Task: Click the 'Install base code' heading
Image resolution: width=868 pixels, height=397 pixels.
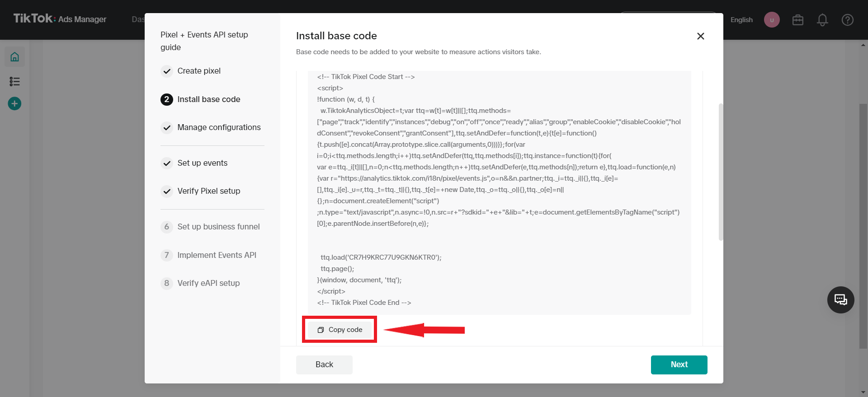Action: 336,36
